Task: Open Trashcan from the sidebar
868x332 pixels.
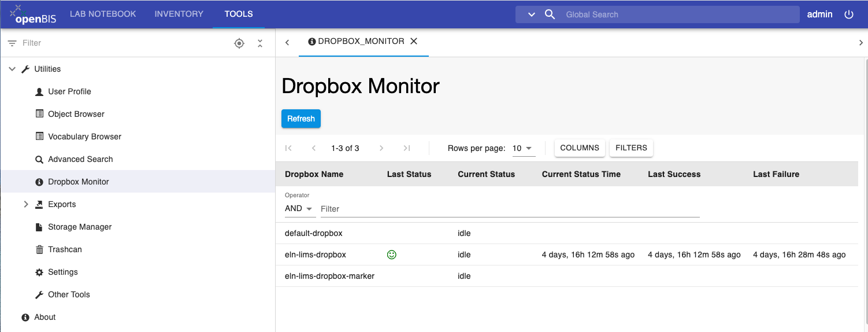Action: point(65,249)
